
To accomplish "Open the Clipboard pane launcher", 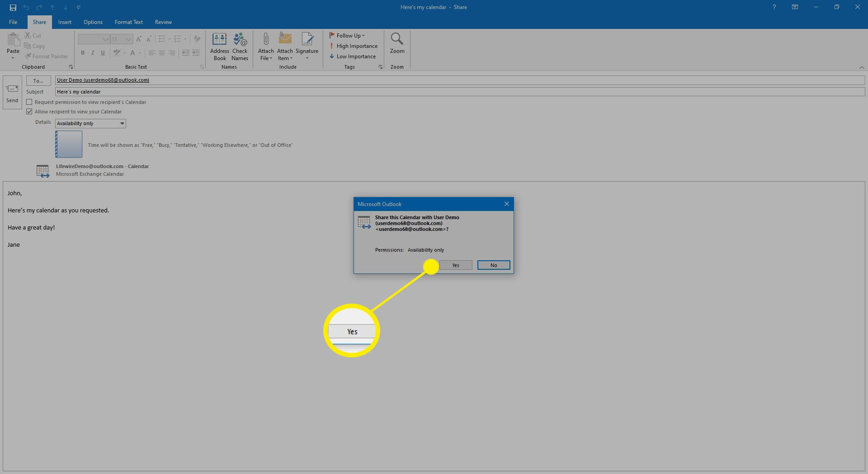I will click(71, 67).
